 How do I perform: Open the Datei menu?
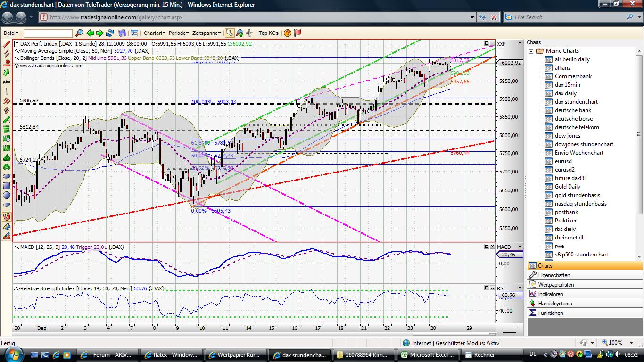[x=11, y=33]
